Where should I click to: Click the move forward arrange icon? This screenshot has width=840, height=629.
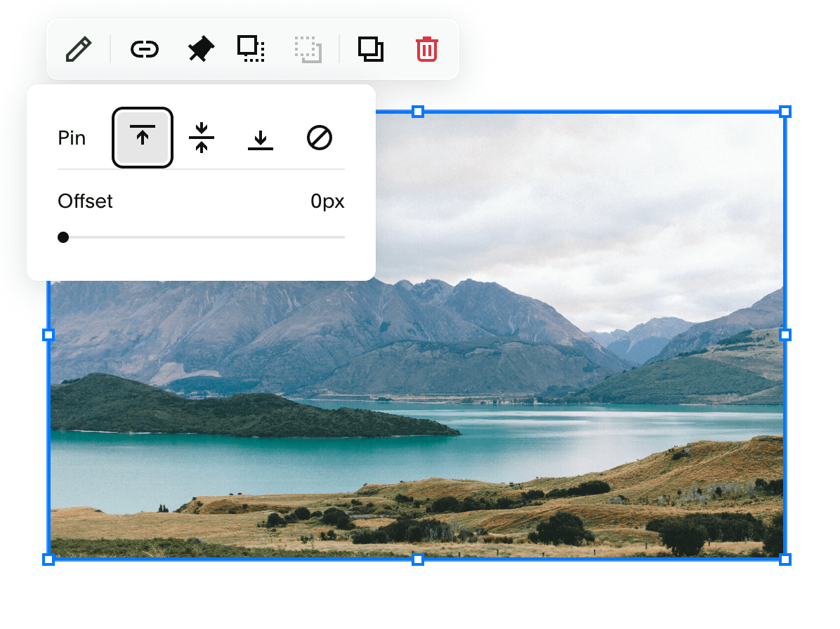click(x=251, y=49)
